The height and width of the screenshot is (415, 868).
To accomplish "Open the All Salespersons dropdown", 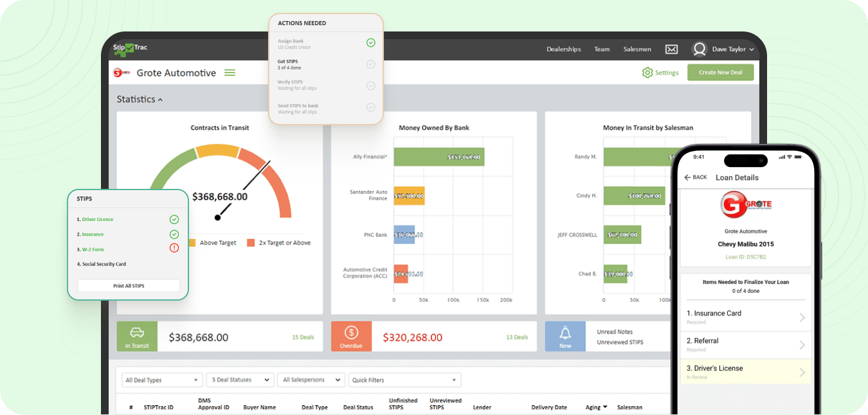I will point(311,380).
